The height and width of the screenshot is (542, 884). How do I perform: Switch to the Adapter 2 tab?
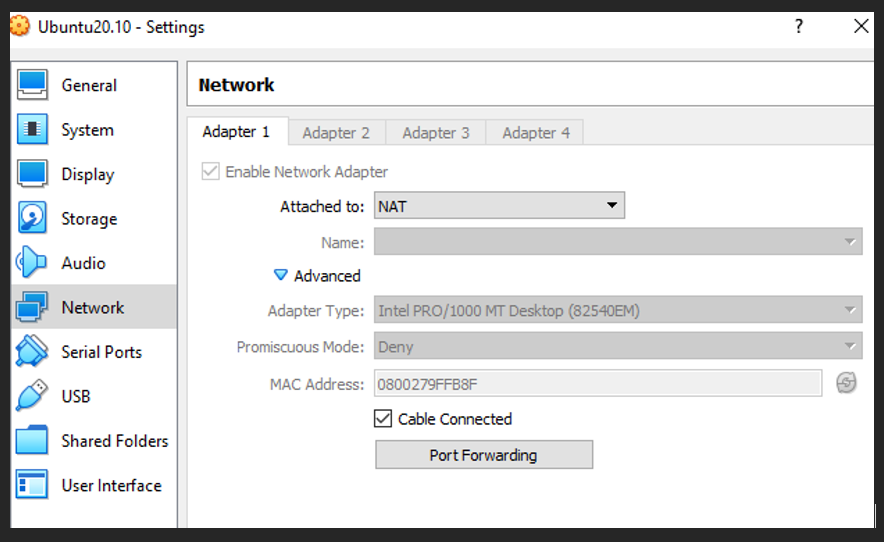pos(337,133)
